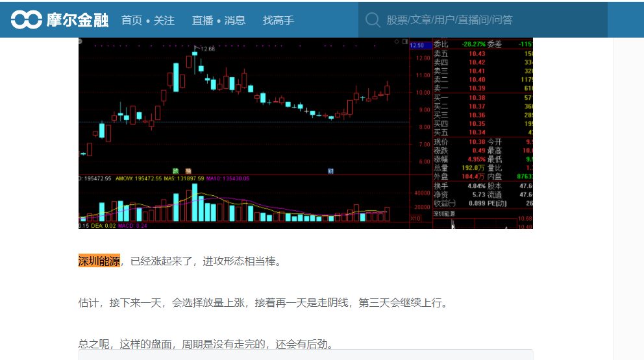This screenshot has height=360, width=644.
Task: Click the green 跌 marker under the chart
Action: 176,171
